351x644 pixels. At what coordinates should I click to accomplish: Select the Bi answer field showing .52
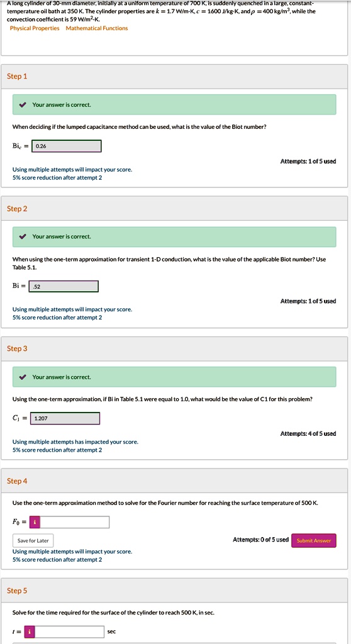[x=64, y=286]
